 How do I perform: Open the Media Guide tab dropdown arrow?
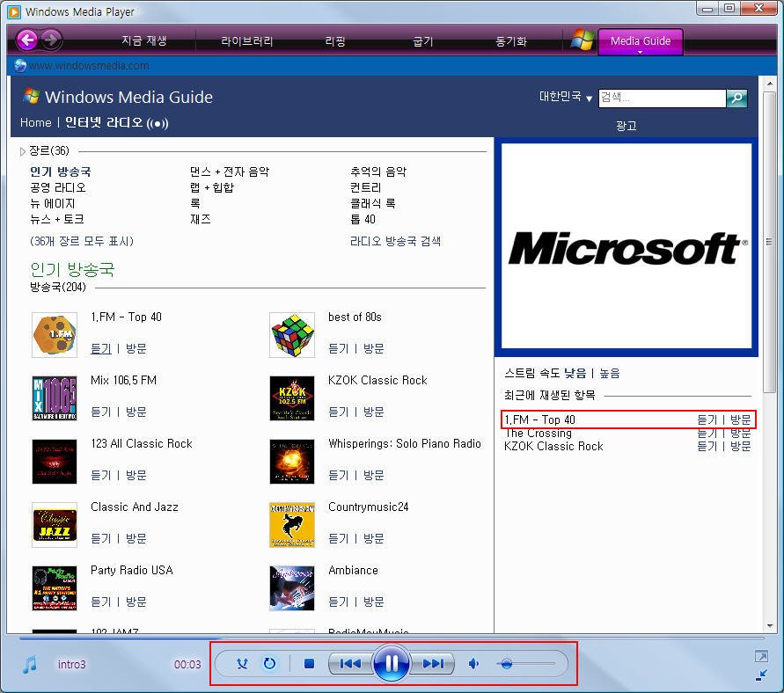pos(640,52)
